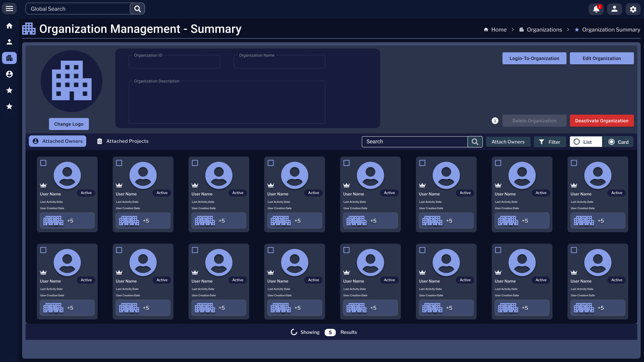Click Change Logo button
The image size is (644, 362).
[69, 124]
